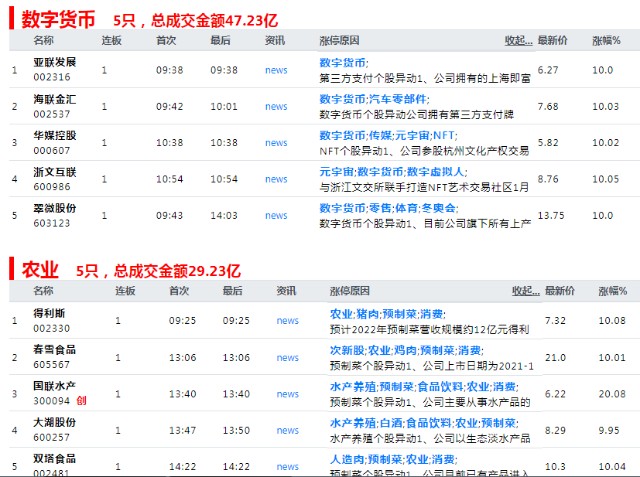The width and height of the screenshot is (640, 477).
Task: Collapse 数字货币 table via 收起 link
Action: click(518, 40)
